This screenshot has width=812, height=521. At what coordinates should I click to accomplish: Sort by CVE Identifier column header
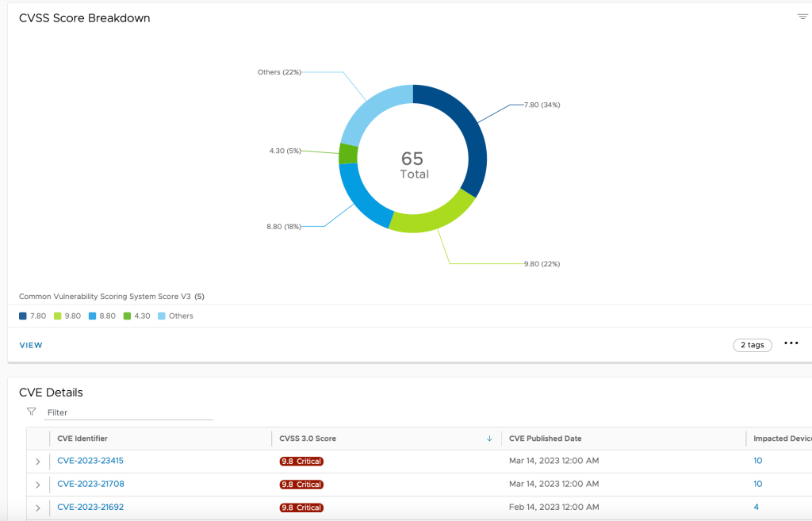82,439
